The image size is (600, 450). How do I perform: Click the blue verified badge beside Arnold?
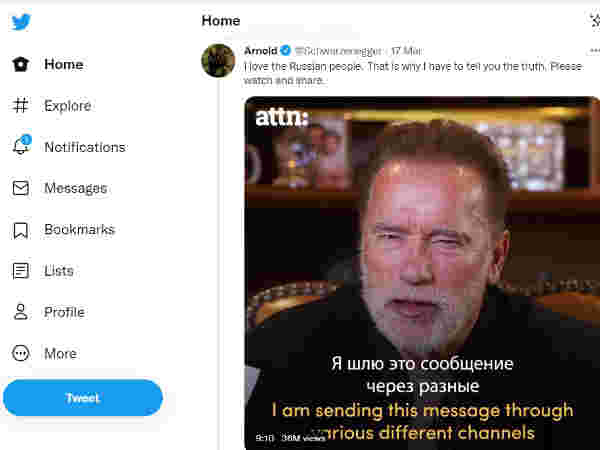point(285,50)
